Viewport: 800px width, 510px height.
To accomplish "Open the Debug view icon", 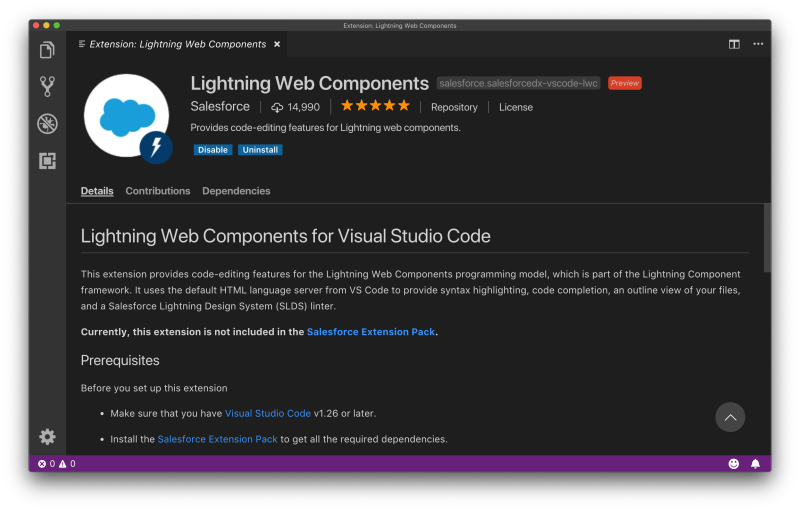I will tap(47, 124).
